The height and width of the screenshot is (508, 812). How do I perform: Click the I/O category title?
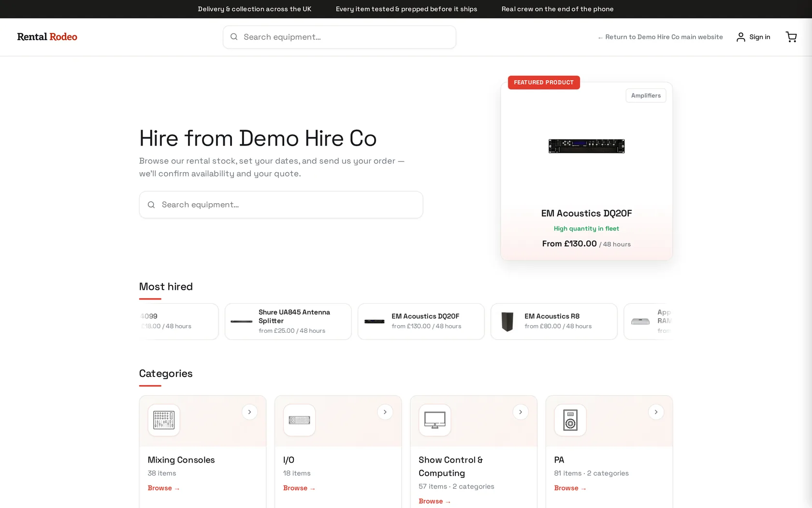click(289, 460)
